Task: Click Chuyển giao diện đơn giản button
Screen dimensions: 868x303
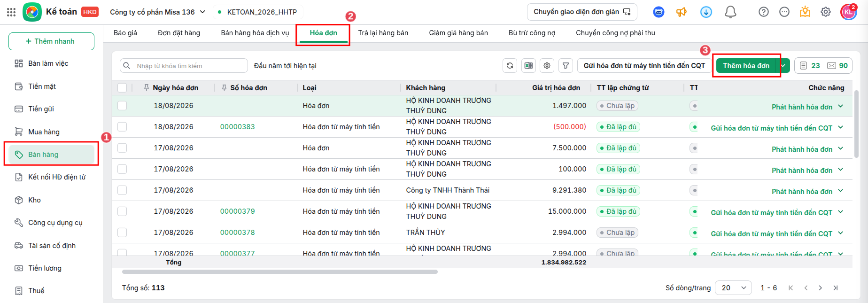Action: [x=582, y=12]
